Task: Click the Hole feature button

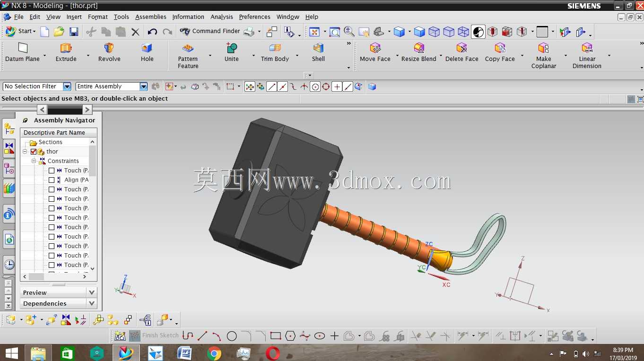Action: (x=147, y=52)
